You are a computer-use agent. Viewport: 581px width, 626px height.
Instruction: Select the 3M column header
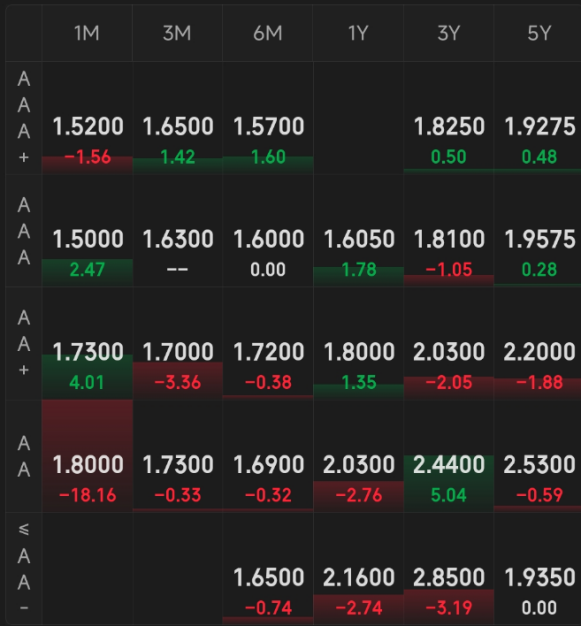pos(177,33)
